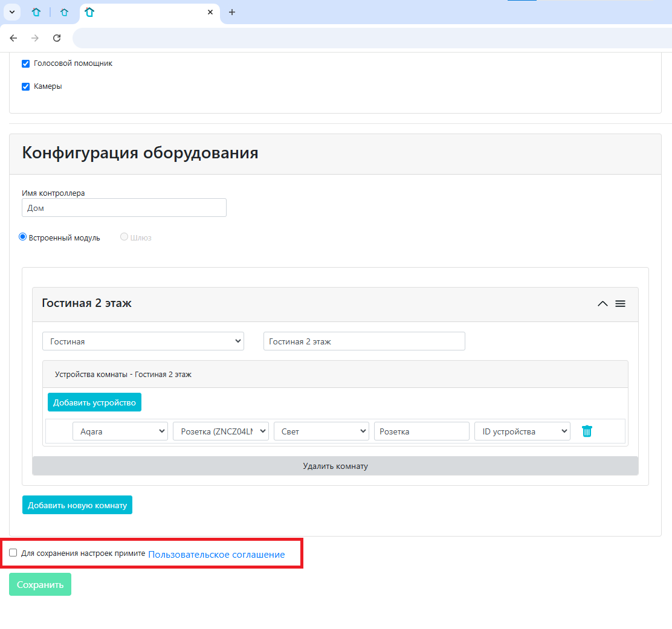This screenshot has height=629, width=672.
Task: Switch to the second browser tab
Action: point(64,12)
